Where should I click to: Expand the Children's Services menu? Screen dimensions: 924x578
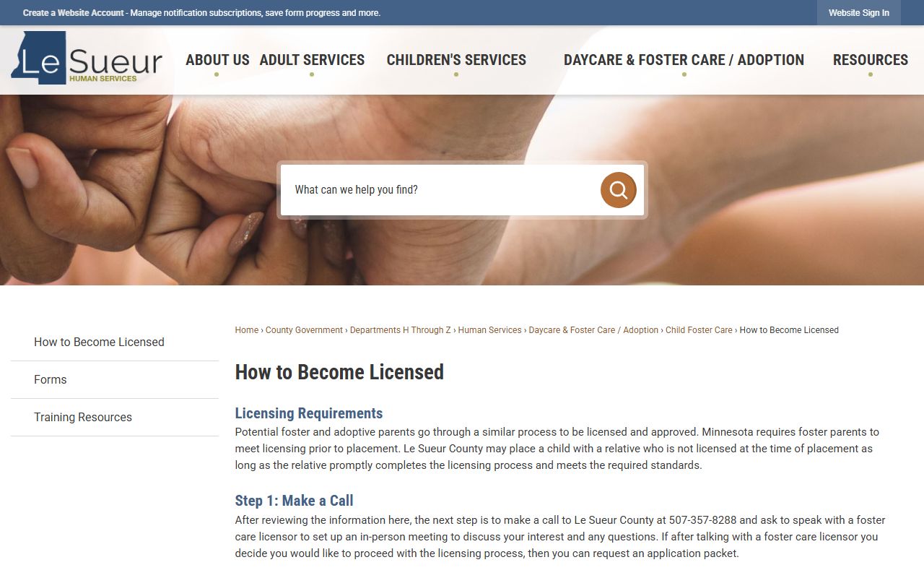click(x=456, y=60)
